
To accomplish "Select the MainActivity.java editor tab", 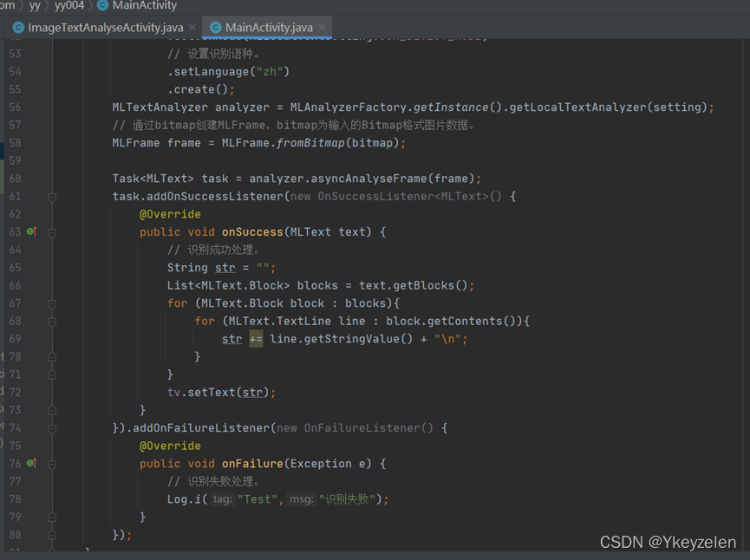I will coord(268,28).
